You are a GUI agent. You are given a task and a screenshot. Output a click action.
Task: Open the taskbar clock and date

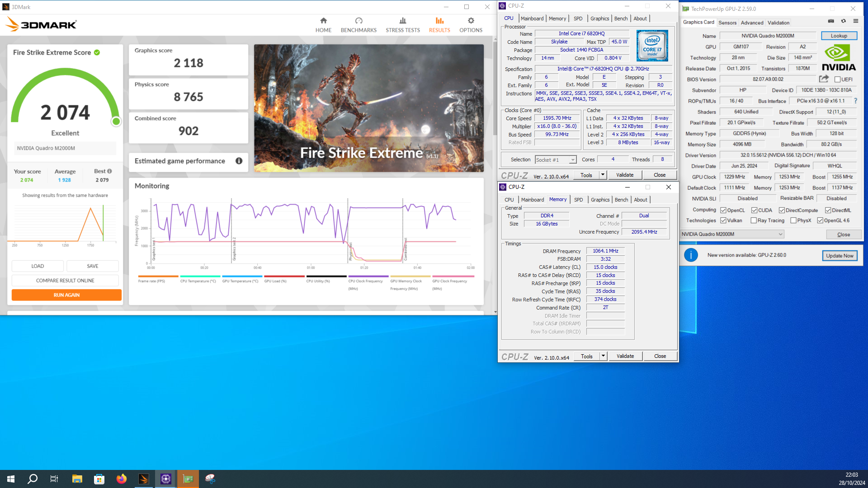coord(852,479)
